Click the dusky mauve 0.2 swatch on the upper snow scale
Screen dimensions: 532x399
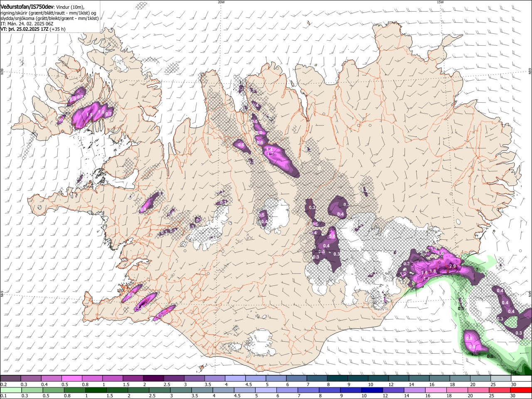coord(10,379)
